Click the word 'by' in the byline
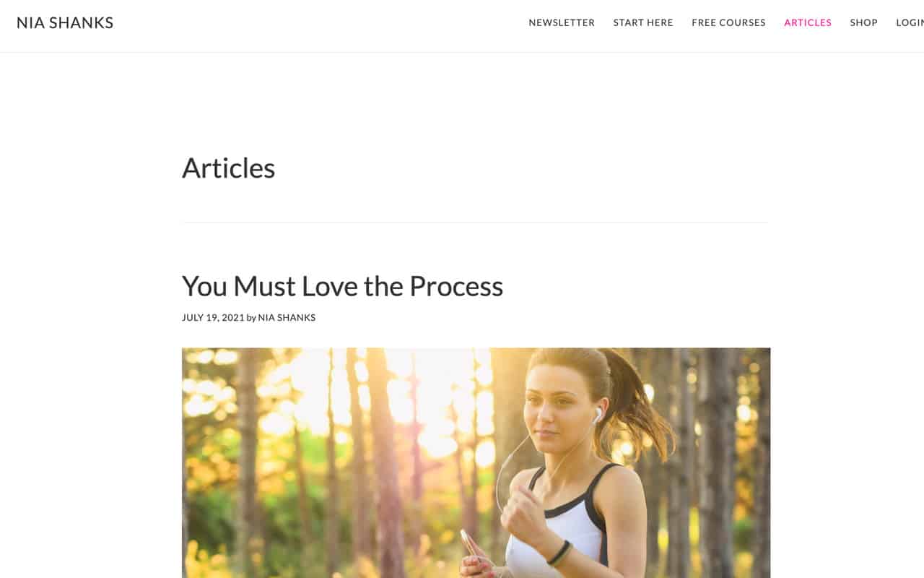The image size is (924, 578). tap(251, 317)
